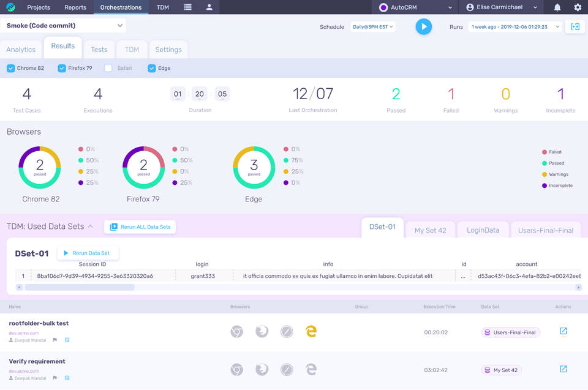Enable the Safari checkbox
The width and height of the screenshot is (588, 390).
[x=107, y=68]
